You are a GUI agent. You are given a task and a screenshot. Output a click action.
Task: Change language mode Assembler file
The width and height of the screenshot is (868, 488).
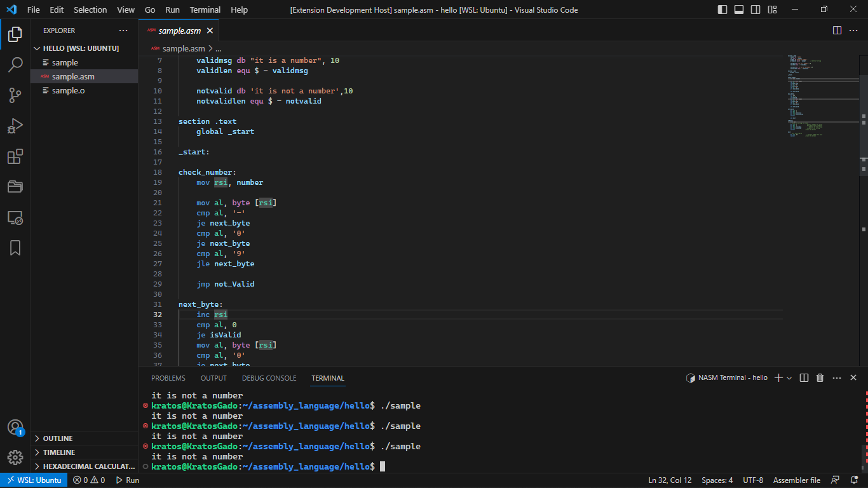(x=797, y=480)
